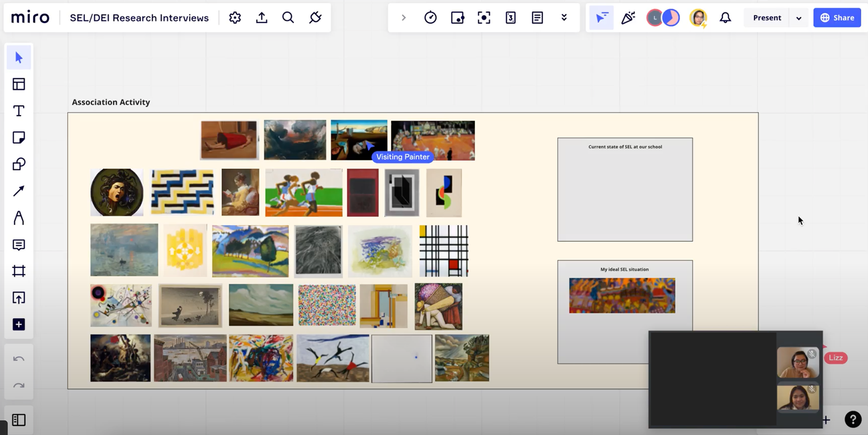Viewport: 868px width, 435px height.
Task: Start the Timer tool
Action: click(430, 18)
